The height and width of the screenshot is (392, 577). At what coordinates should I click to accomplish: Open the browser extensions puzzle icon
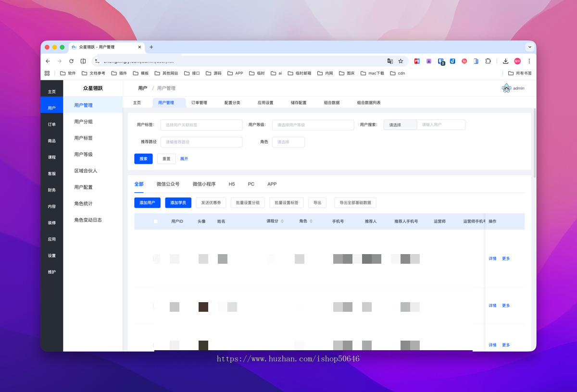488,61
